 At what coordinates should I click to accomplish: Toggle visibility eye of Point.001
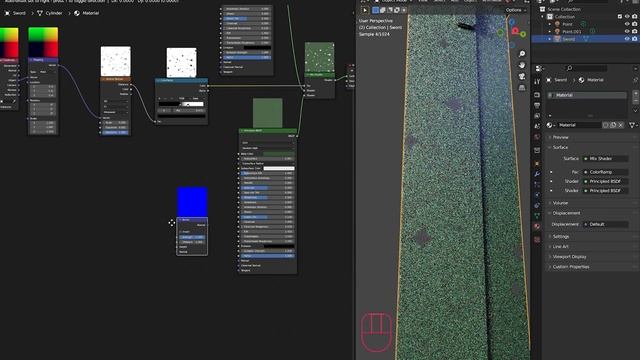627,31
